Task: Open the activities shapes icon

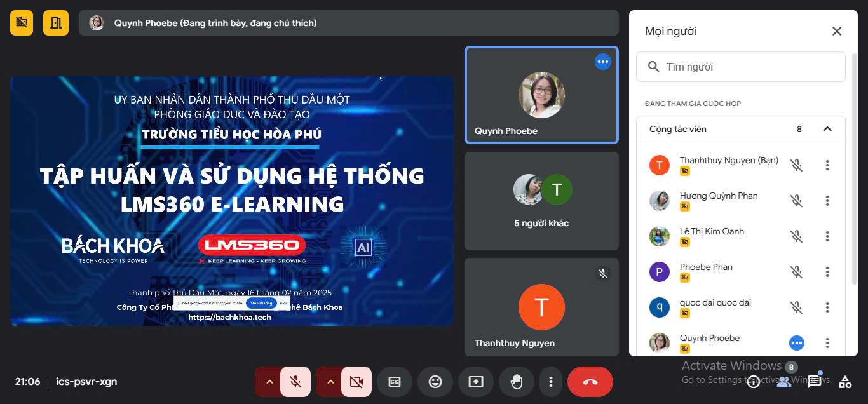Action: (x=845, y=382)
